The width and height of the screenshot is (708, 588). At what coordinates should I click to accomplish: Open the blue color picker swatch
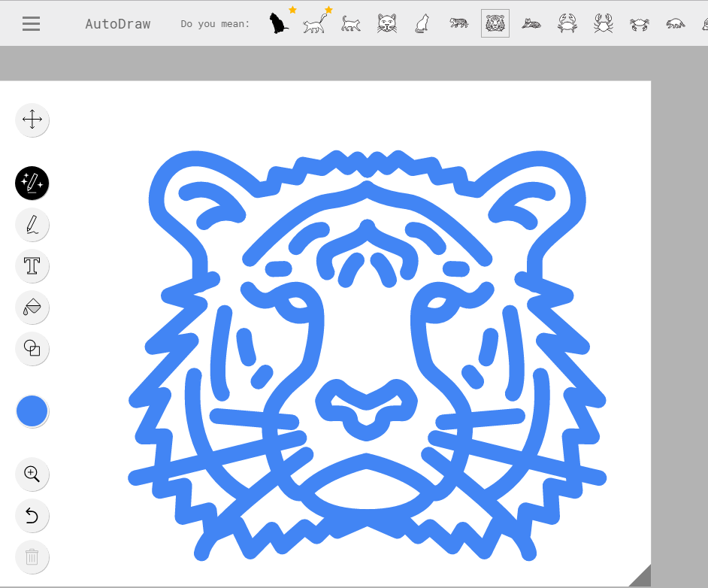pyautogui.click(x=32, y=411)
